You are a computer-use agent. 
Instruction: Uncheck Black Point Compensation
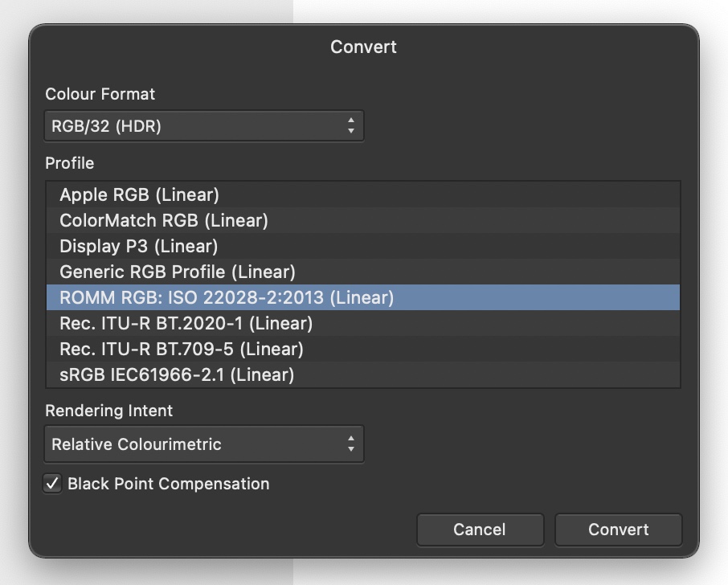point(52,484)
